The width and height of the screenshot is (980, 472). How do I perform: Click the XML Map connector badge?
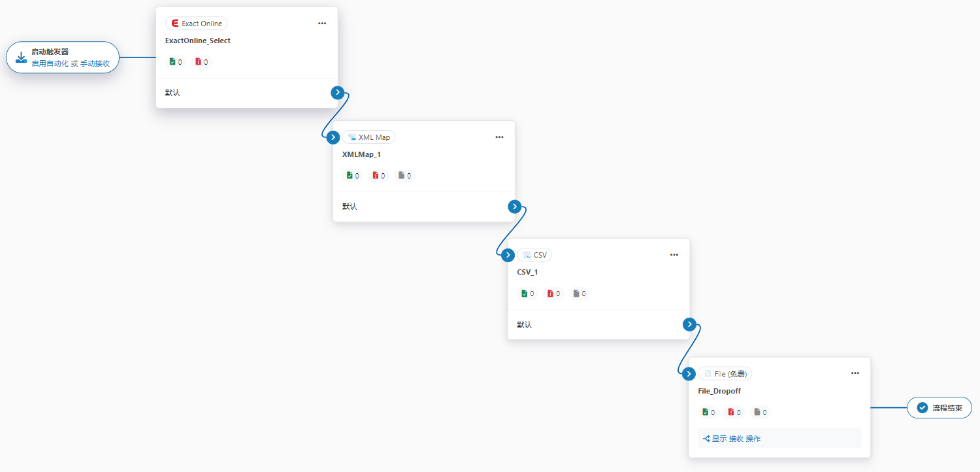click(x=369, y=137)
